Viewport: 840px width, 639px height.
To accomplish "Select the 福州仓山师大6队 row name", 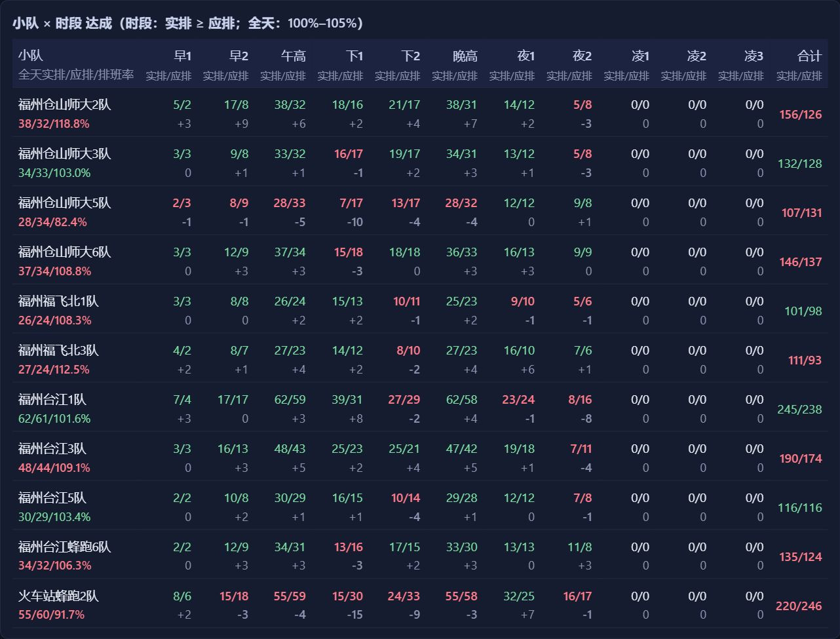I will point(65,252).
